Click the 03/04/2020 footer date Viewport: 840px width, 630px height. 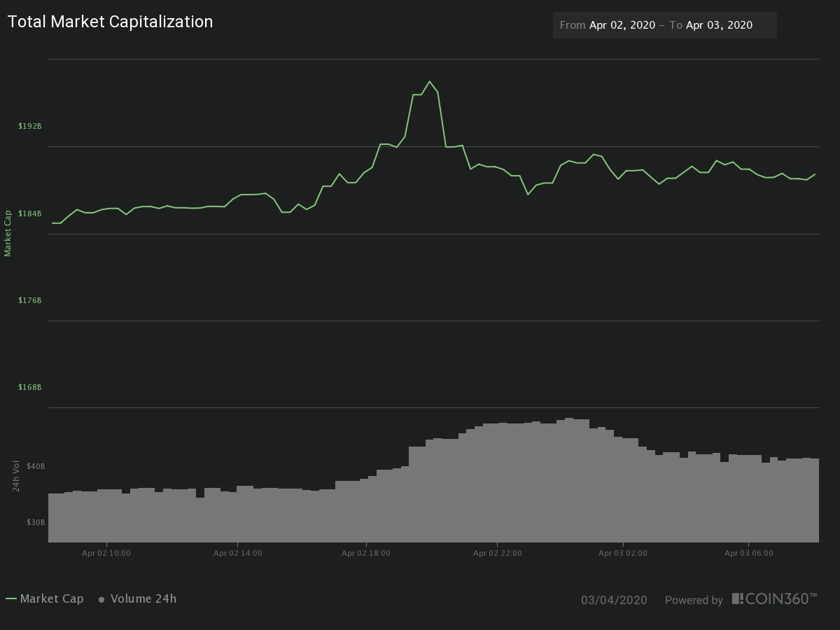pos(614,600)
